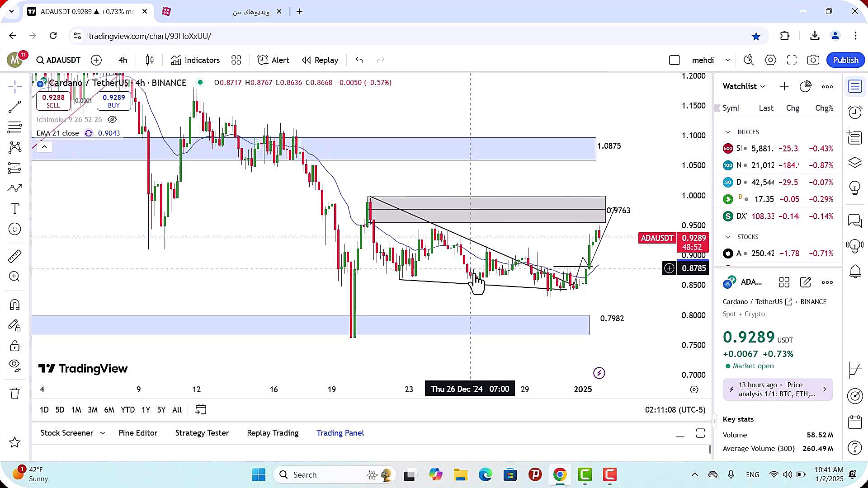Image resolution: width=868 pixels, height=488 pixels.
Task: Open the watchlist more options menu
Action: 827,86
